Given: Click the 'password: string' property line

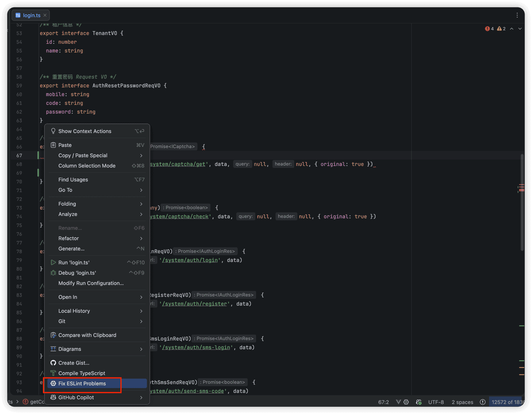Looking at the screenshot, I should (71, 112).
